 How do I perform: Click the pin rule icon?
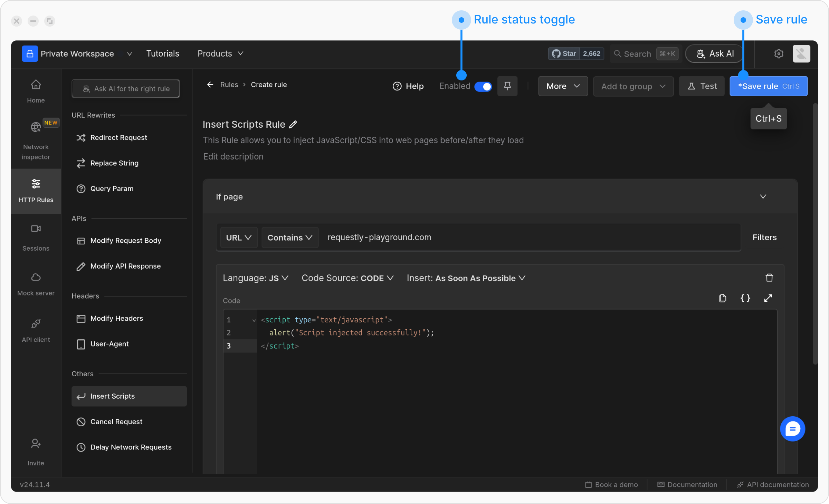pos(507,86)
